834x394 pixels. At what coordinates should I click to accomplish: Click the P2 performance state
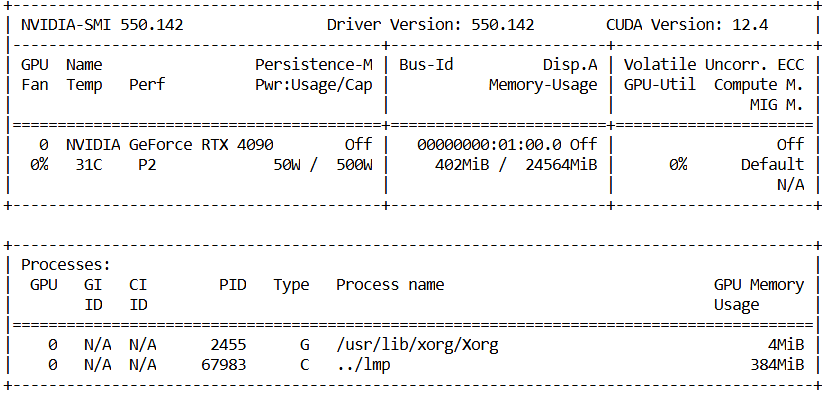pos(147,165)
